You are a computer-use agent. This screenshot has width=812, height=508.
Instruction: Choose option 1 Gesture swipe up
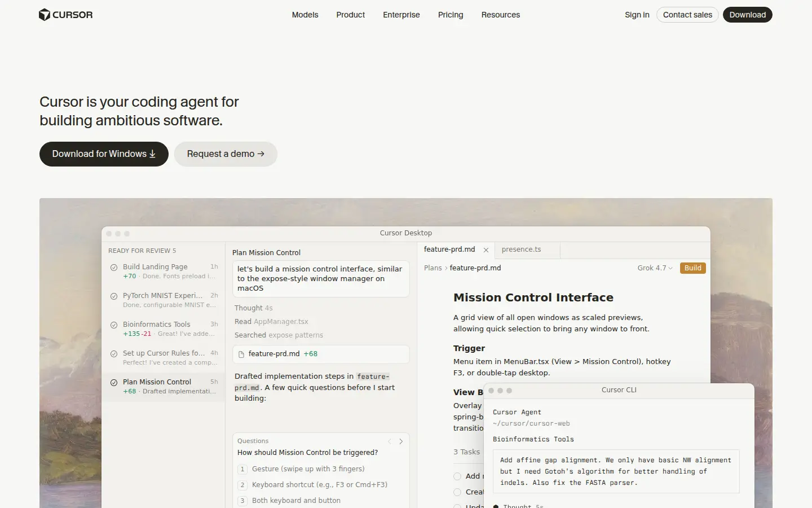[321, 469]
